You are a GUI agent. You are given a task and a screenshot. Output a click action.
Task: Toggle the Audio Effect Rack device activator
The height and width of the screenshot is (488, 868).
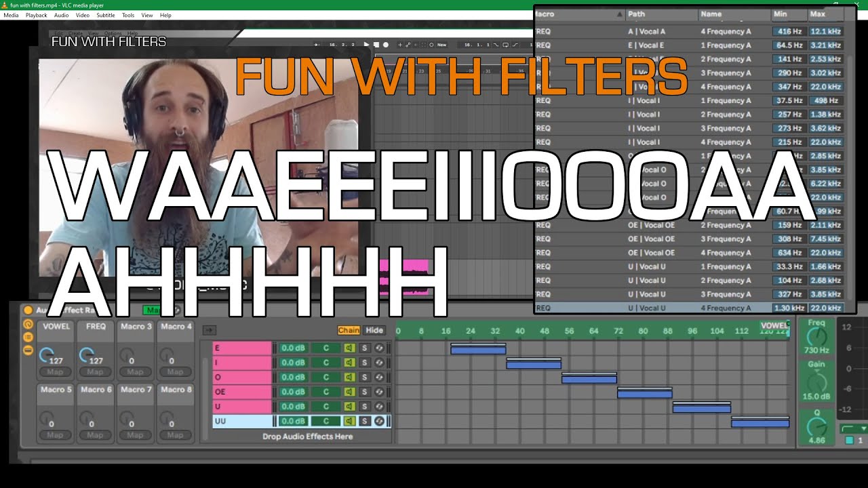[x=28, y=310]
